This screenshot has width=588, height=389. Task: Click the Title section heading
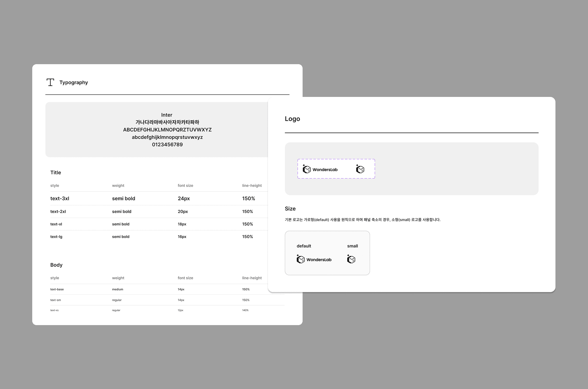tap(55, 172)
